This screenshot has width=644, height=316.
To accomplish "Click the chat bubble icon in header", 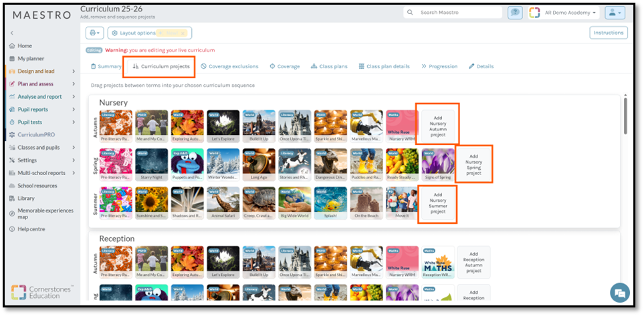I will 515,13.
